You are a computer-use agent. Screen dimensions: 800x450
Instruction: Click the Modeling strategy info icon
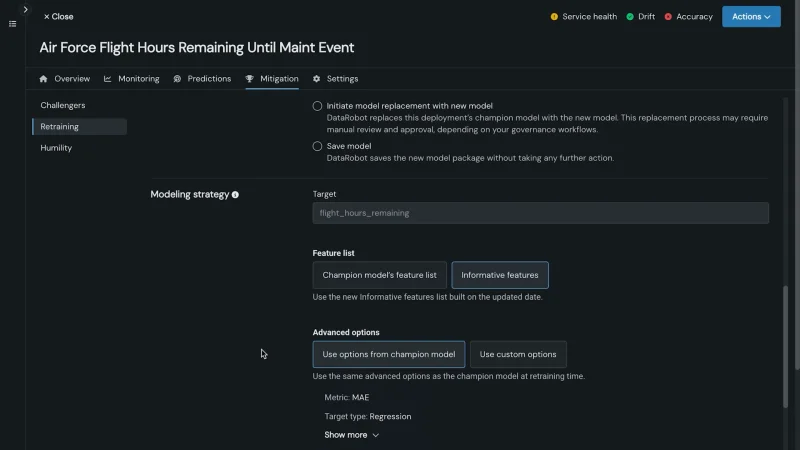pyautogui.click(x=236, y=195)
